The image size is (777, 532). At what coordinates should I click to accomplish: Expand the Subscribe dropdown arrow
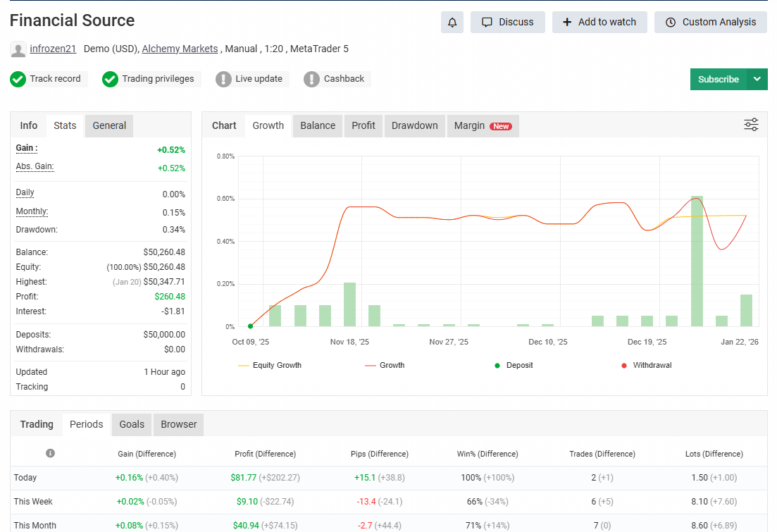(757, 79)
